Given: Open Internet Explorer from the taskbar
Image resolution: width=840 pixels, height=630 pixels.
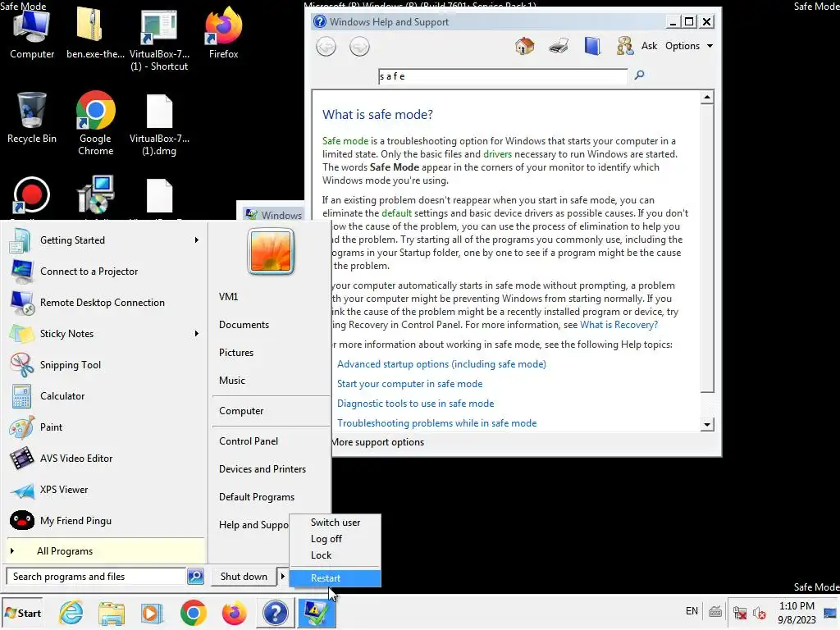Looking at the screenshot, I should click(71, 613).
